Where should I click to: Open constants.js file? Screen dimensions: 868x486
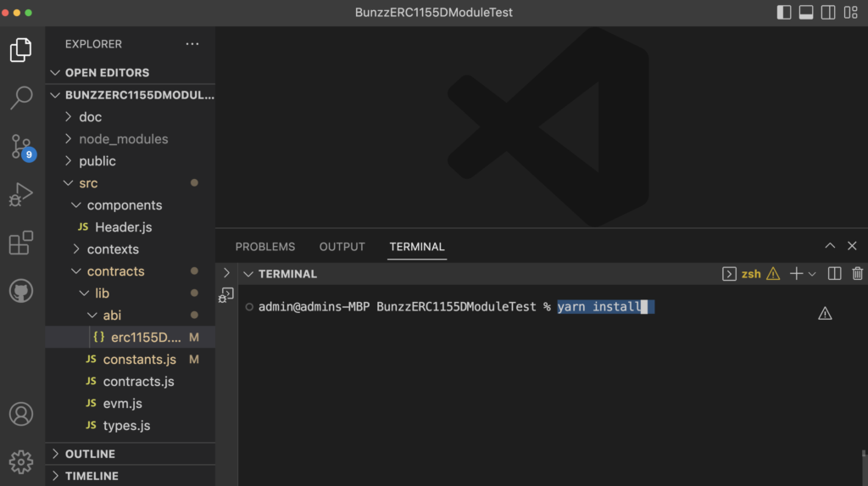(x=130, y=359)
